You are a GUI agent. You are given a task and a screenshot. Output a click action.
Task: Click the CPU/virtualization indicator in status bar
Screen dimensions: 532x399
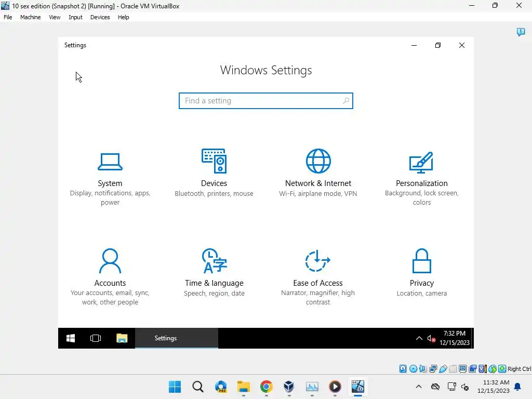tap(483, 369)
